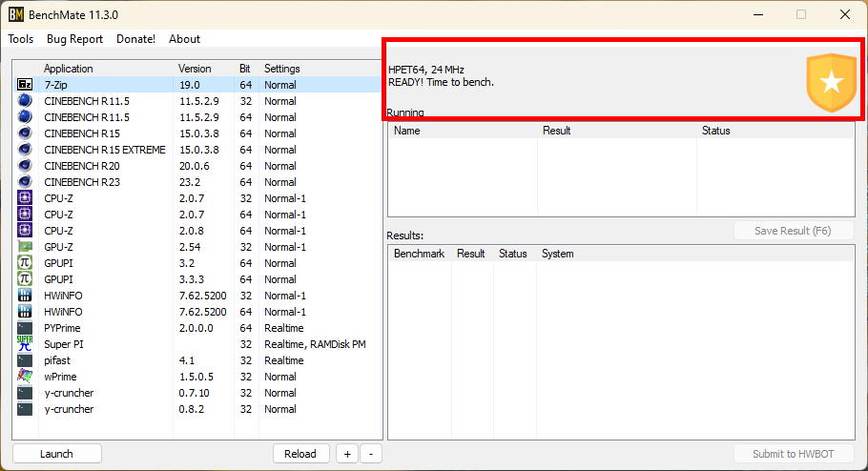Click the GPU-Z graphics card icon
The width and height of the screenshot is (868, 471).
(x=25, y=247)
